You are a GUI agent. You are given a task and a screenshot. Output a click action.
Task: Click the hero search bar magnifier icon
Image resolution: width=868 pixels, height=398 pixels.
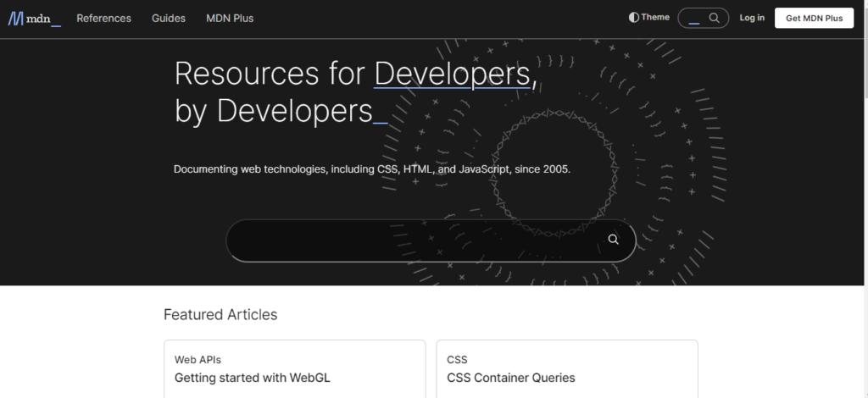click(x=613, y=240)
